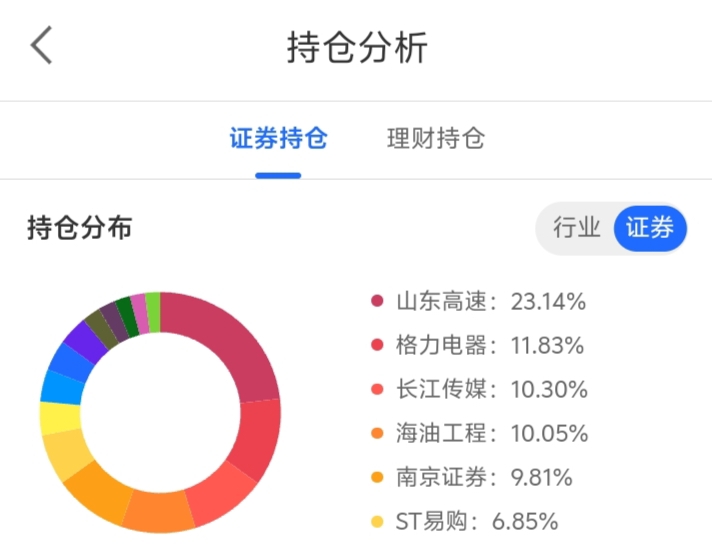
Task: Select ST易购: 6.85% legend entry
Action: (x=476, y=521)
